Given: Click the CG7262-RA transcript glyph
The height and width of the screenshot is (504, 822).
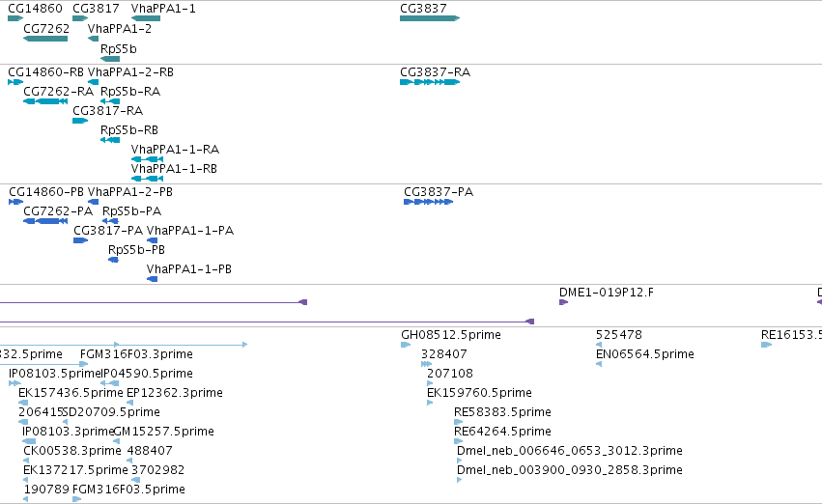Looking at the screenshot, I should (x=45, y=101).
